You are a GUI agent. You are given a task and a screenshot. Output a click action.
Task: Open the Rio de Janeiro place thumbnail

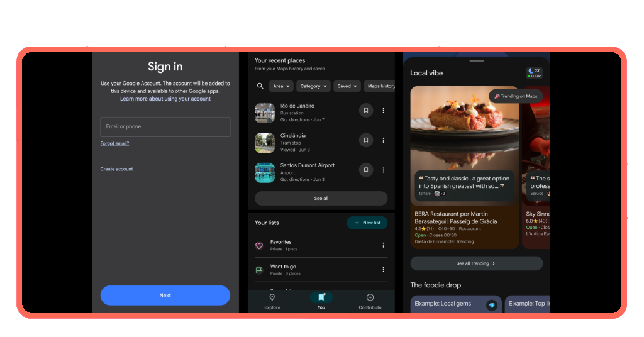265,113
